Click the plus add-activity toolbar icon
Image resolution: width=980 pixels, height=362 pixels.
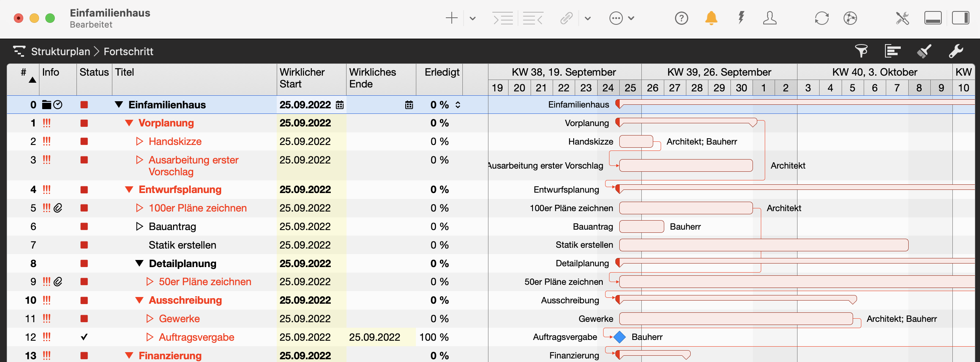pos(451,18)
